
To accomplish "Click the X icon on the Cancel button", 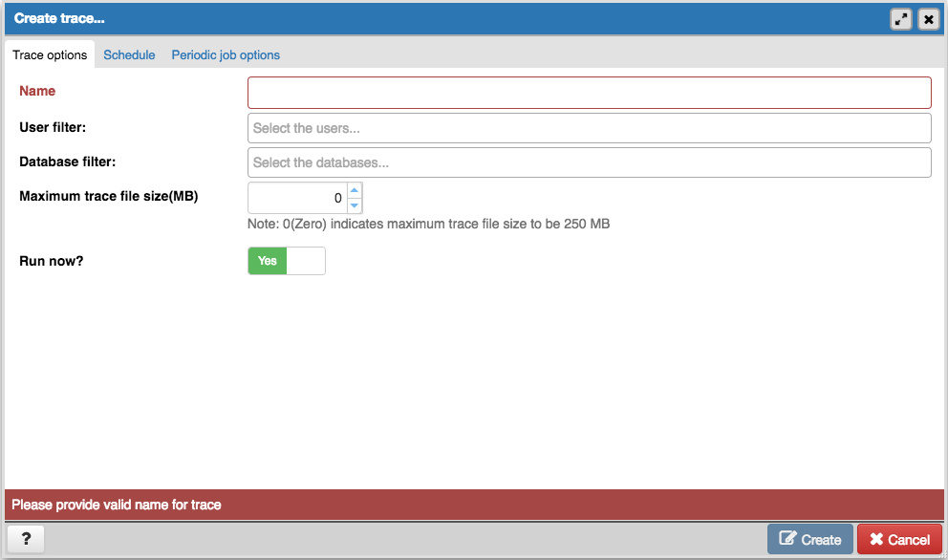I will (x=876, y=539).
